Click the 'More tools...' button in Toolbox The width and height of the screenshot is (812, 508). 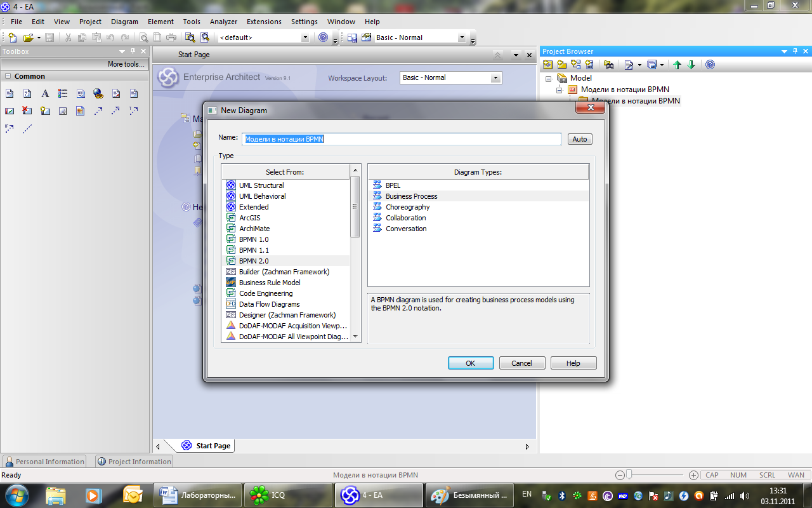tap(74, 64)
